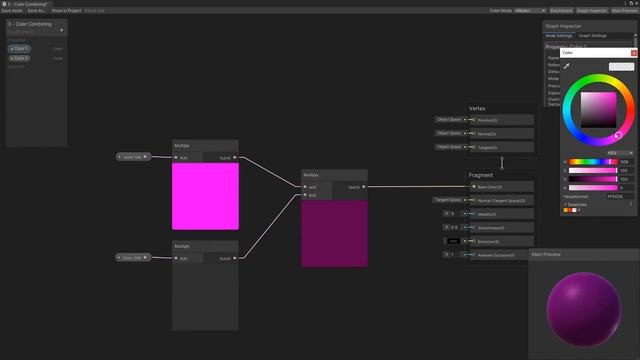This screenshot has width=640, height=360.
Task: Toggle the Graph Inspector panel button
Action: point(591,11)
